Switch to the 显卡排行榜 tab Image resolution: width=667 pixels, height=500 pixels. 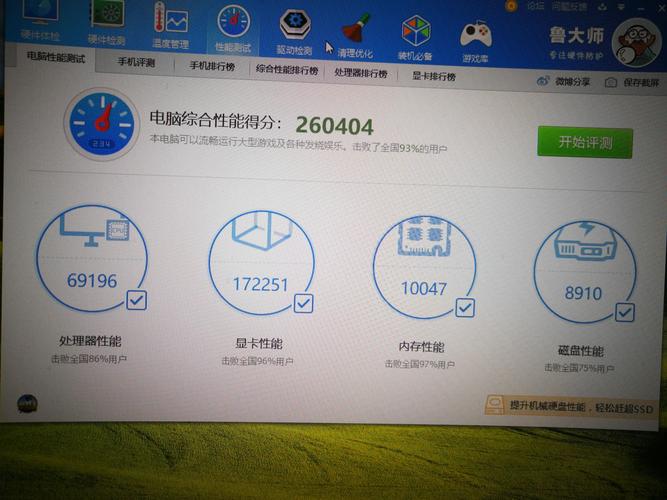click(433, 77)
